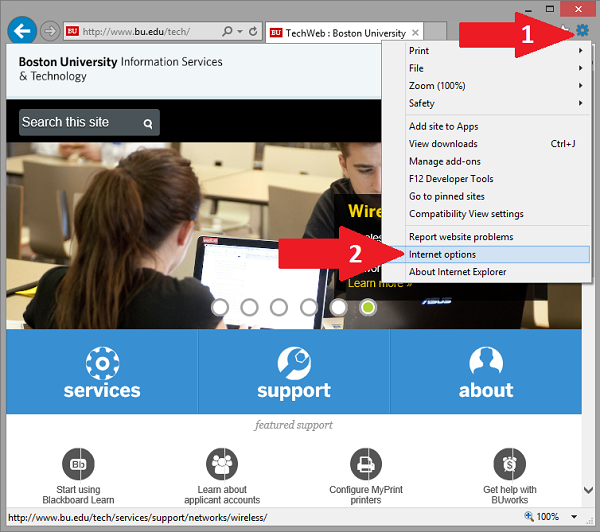Click the search magnifier in address bar
Image resolution: width=600 pixels, height=532 pixels.
[227, 31]
